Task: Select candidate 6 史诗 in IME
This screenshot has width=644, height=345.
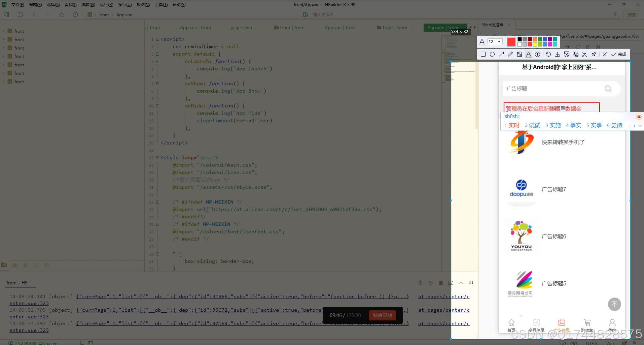Action: tap(615, 125)
